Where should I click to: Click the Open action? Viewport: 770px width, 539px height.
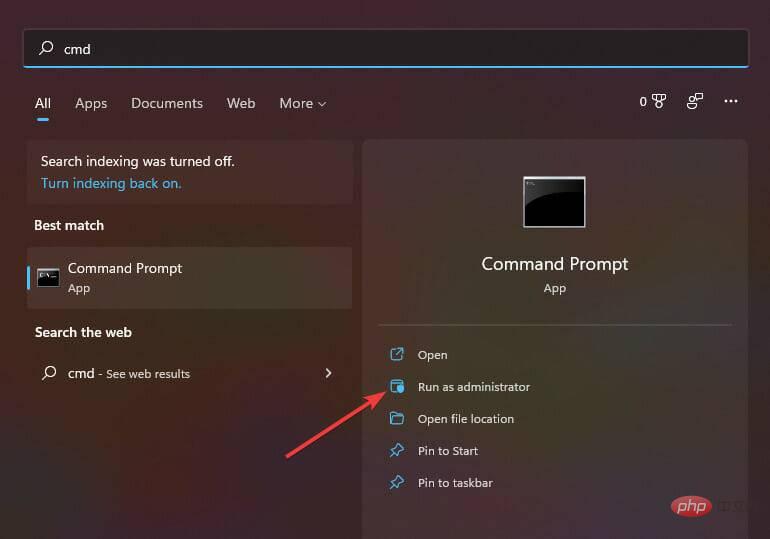432,354
